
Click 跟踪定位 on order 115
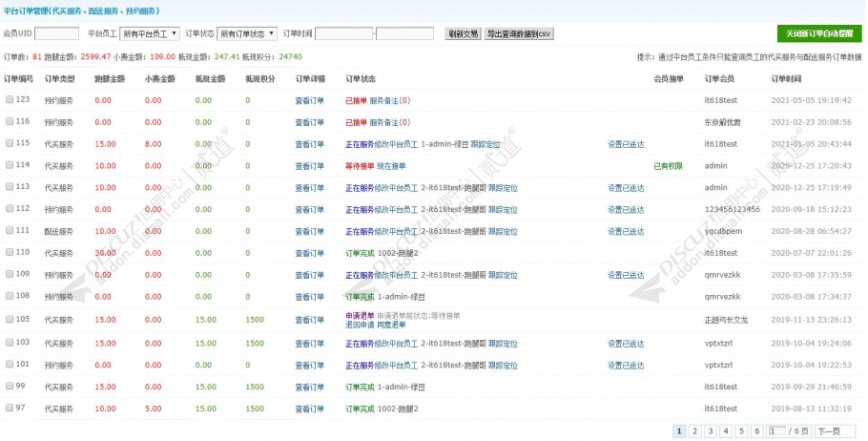[x=486, y=144]
